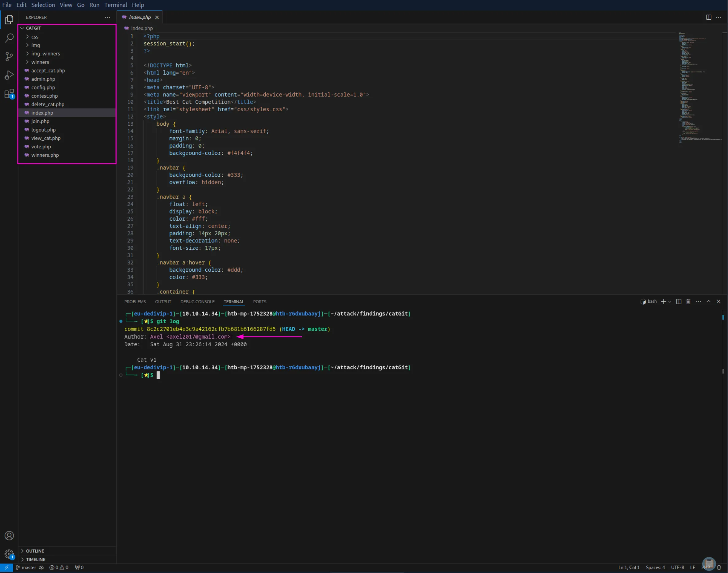Open the Go menu
The height and width of the screenshot is (573, 728).
pos(80,5)
